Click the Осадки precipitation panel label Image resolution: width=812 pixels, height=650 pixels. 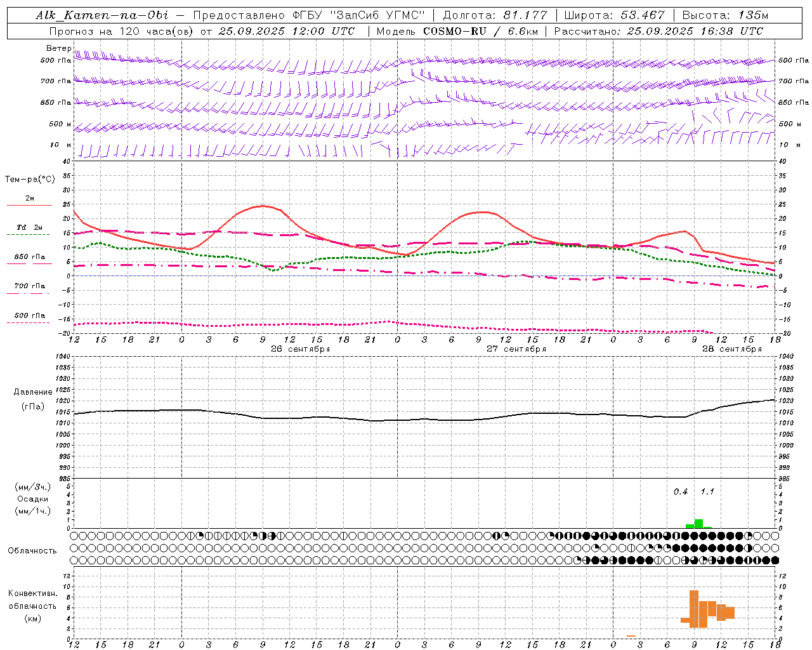33,499
